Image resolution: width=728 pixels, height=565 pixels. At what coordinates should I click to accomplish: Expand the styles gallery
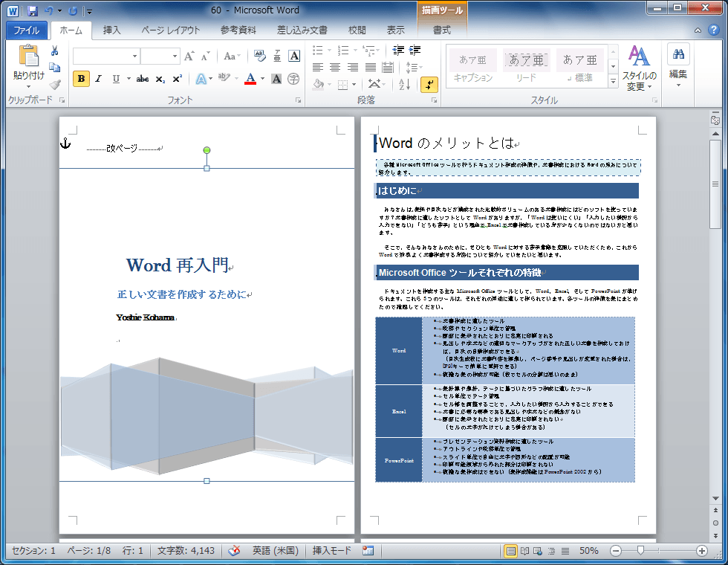click(614, 81)
